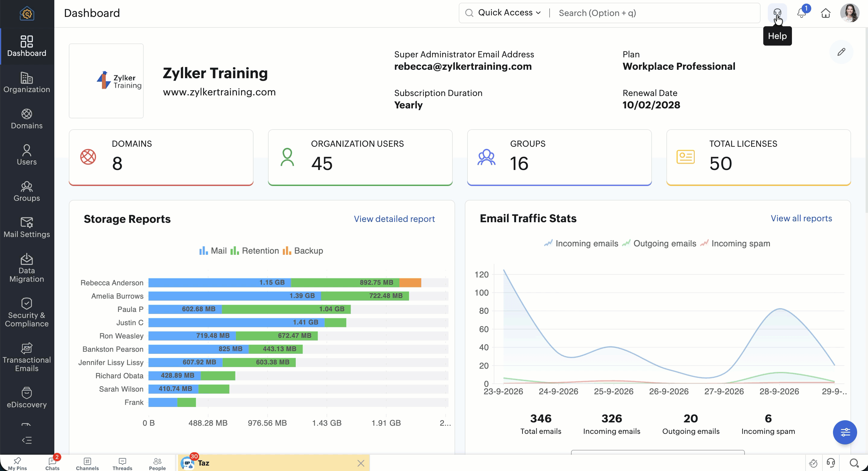The width and height of the screenshot is (868, 471).
Task: Open eDiscovery in the sidebar
Action: [27, 398]
